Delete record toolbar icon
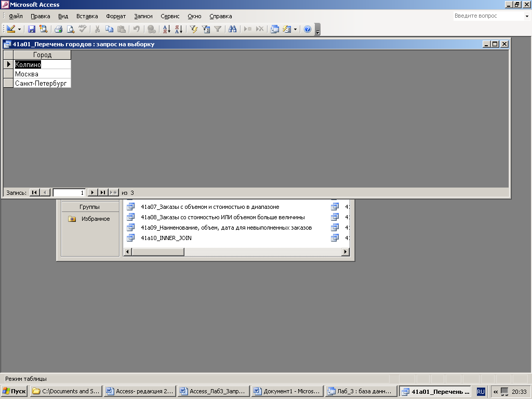 point(260,29)
